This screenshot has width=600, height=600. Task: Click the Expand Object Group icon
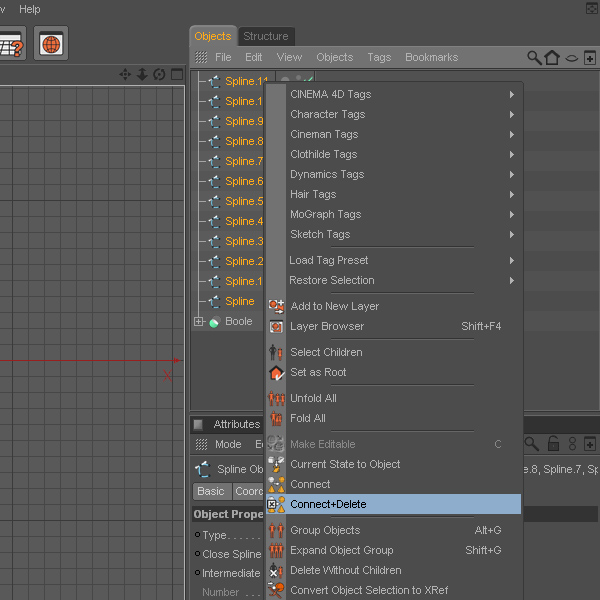(x=276, y=550)
